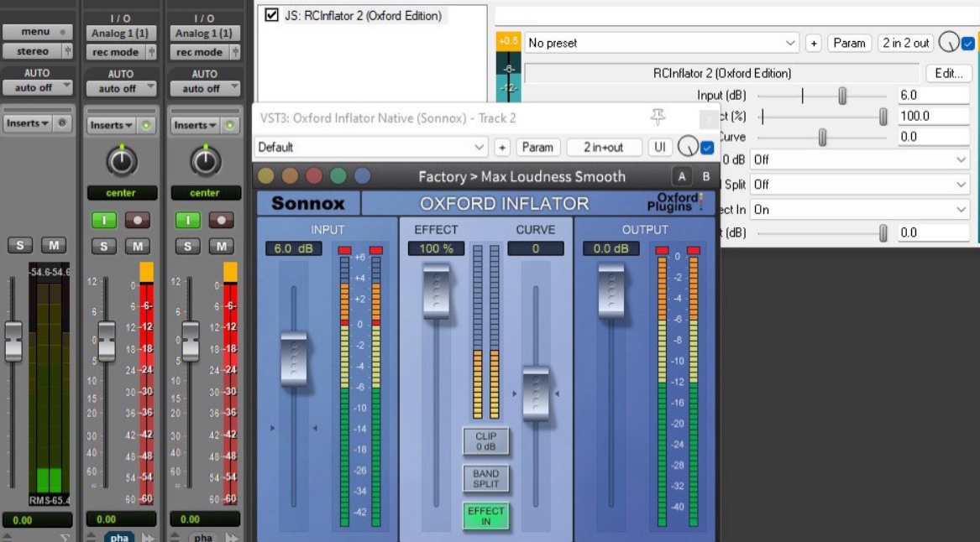
Task: Click the orange clip indicator on second channel meter
Action: click(x=146, y=272)
